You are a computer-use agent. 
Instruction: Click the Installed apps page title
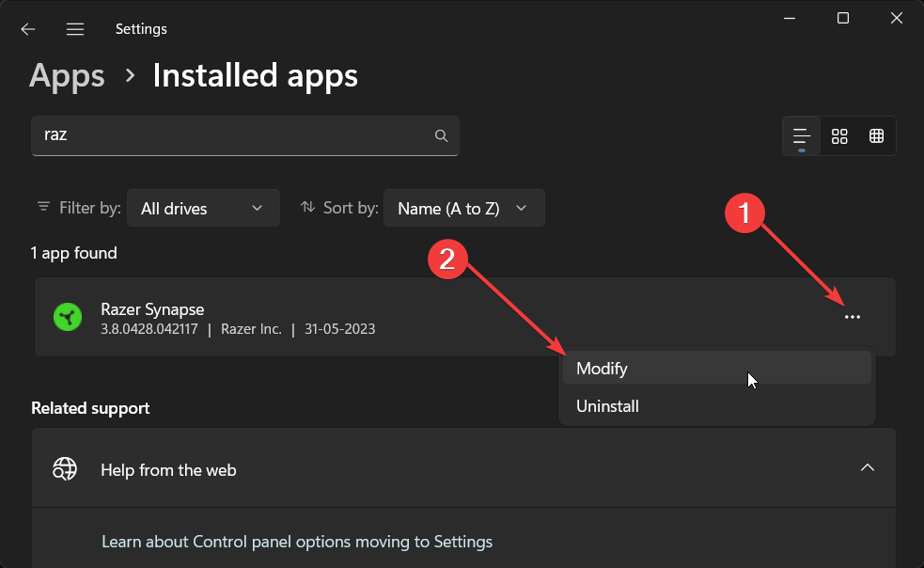click(x=255, y=76)
